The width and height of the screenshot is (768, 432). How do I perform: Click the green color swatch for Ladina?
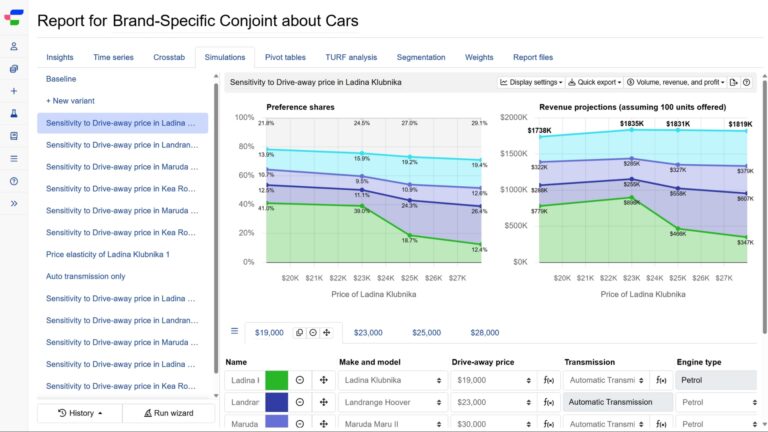[x=276, y=380]
